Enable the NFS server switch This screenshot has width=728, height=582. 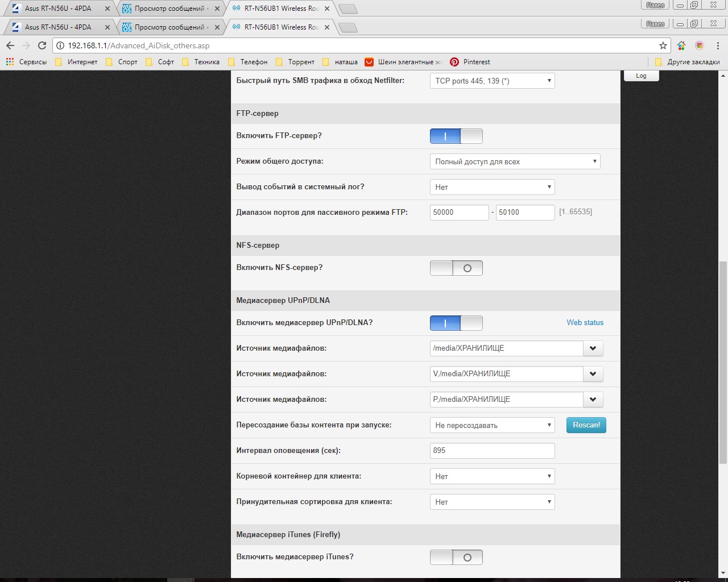[x=456, y=268]
